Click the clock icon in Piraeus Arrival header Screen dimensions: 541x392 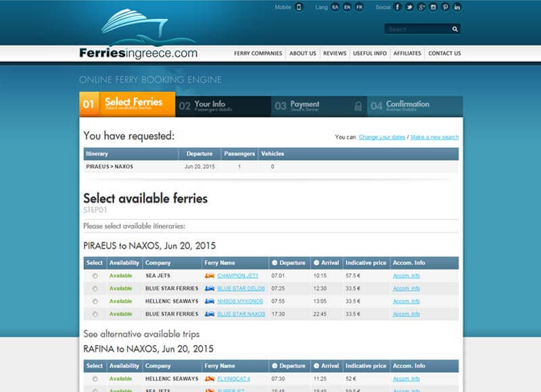[x=316, y=263]
